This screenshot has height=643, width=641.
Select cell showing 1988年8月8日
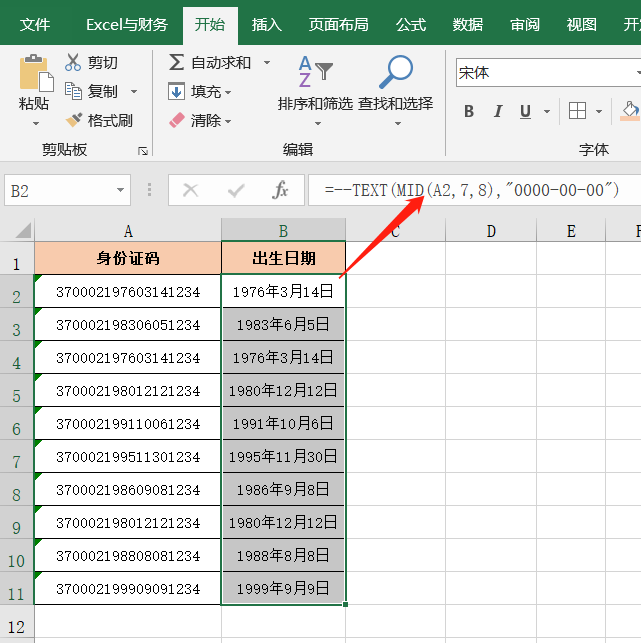coord(283,555)
